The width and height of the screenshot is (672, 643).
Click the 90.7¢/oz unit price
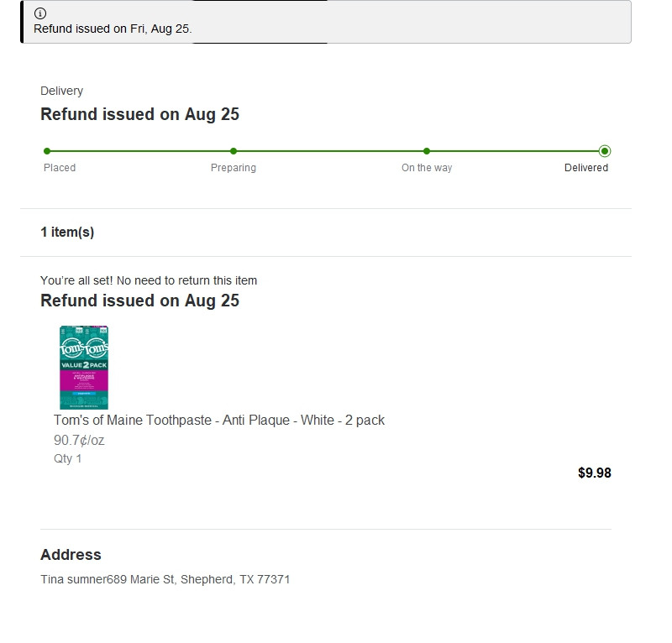point(79,440)
